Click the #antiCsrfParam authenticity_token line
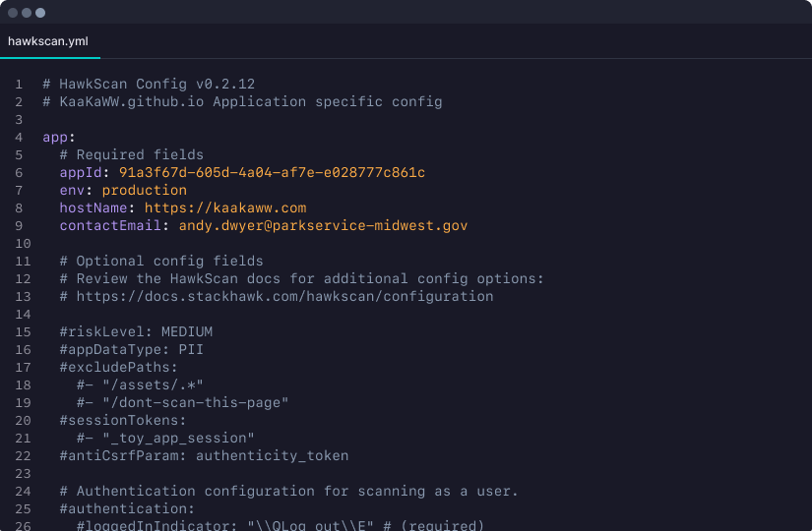This screenshot has width=812, height=531. click(204, 456)
